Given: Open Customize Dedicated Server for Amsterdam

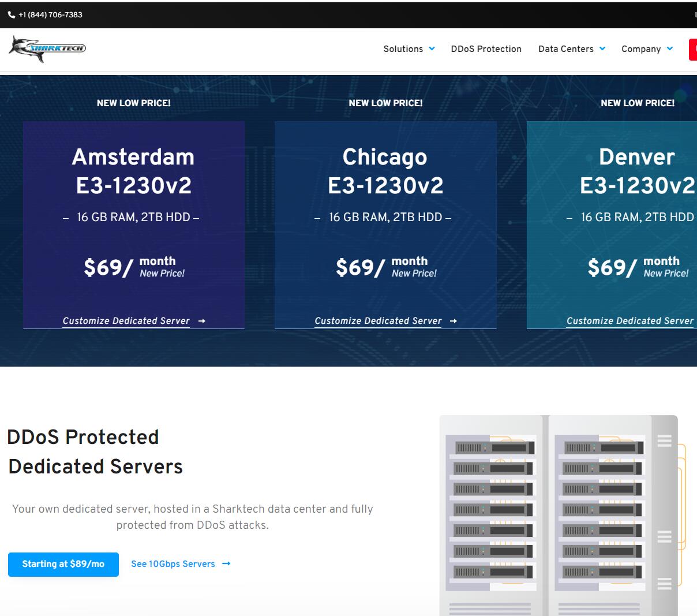Looking at the screenshot, I should click(x=126, y=321).
